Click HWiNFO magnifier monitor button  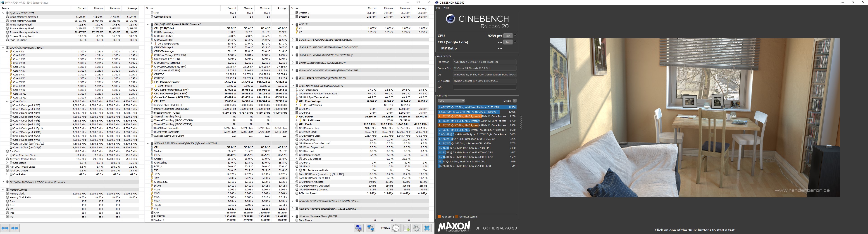pyautogui.click(x=359, y=228)
